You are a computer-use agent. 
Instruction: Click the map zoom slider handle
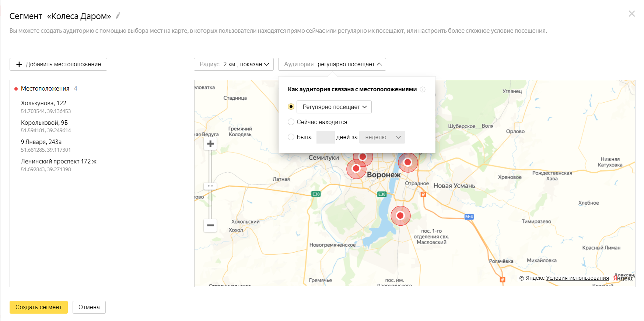tap(210, 186)
